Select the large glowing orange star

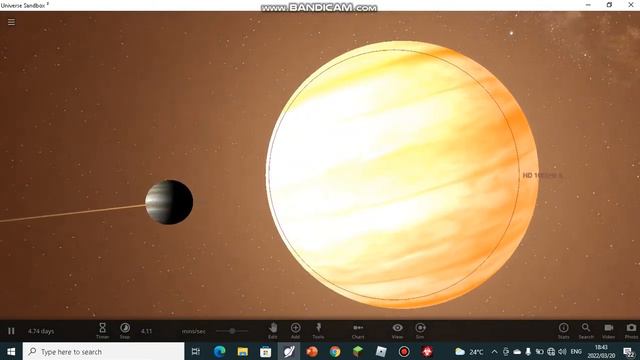[402, 174]
